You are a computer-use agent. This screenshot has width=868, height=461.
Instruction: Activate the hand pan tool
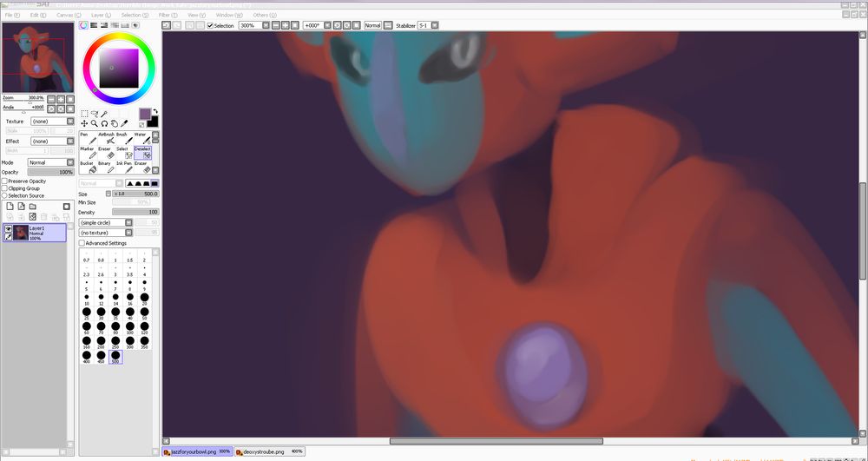[x=114, y=123]
